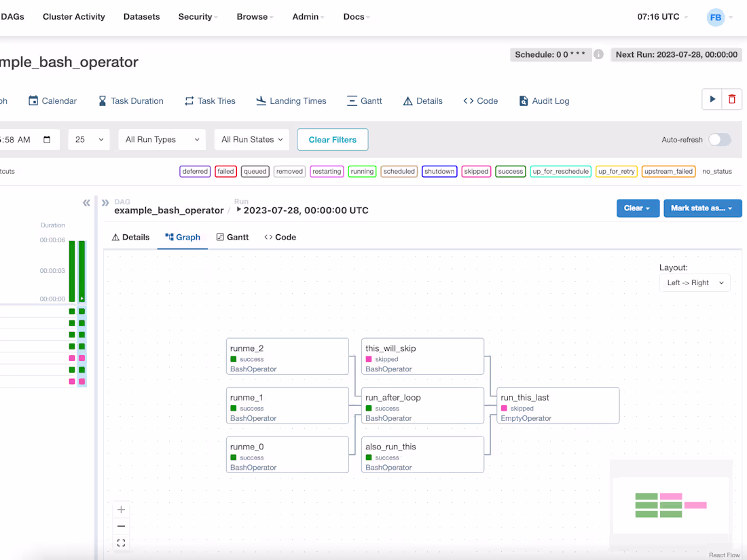Zoom out of the graph with the minus icon
Screen dimensions: 747x560
[x=122, y=526]
